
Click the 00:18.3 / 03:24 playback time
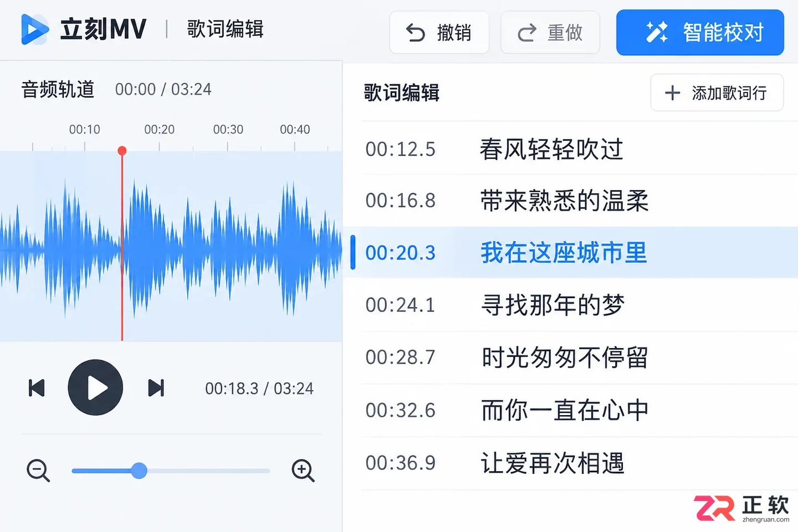click(x=259, y=388)
